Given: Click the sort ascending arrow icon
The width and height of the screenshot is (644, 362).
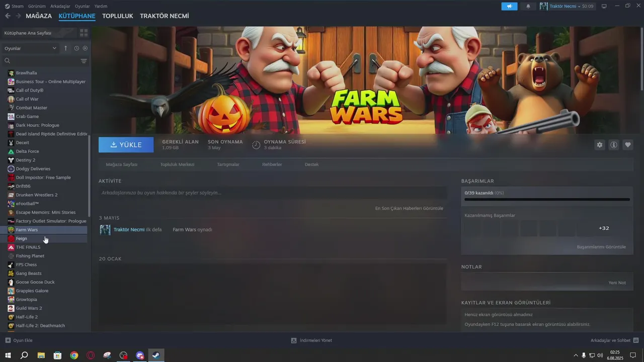Looking at the screenshot, I should click(x=65, y=48).
